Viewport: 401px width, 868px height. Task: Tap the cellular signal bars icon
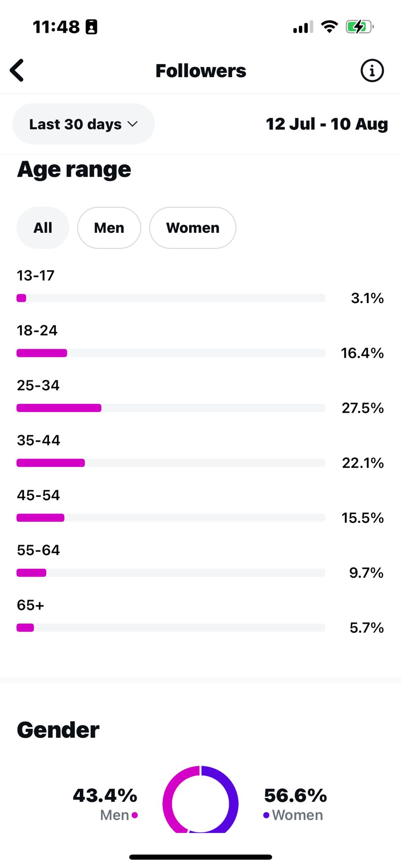pos(303,27)
